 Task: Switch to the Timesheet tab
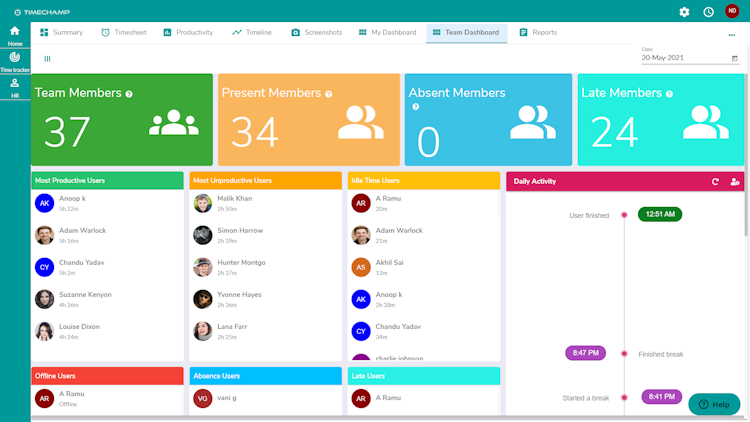point(124,33)
